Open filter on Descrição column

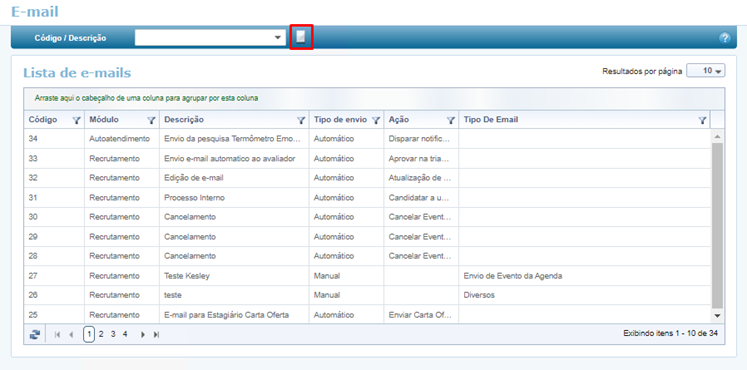pos(301,120)
